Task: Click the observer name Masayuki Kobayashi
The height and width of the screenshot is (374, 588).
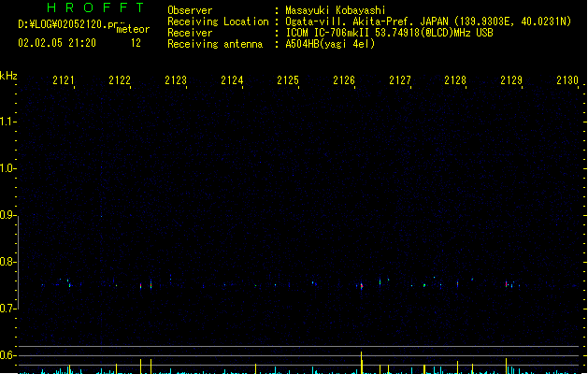Action: (x=336, y=10)
